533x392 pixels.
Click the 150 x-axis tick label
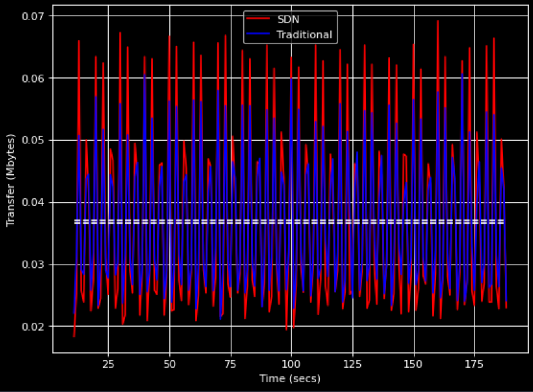[x=414, y=364]
